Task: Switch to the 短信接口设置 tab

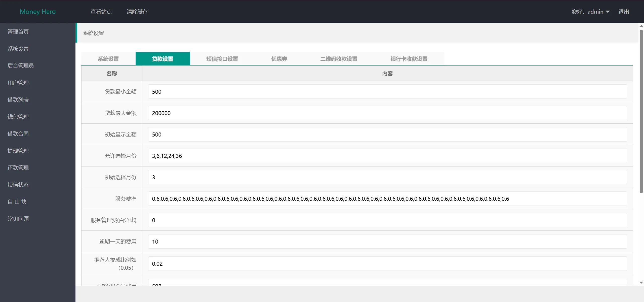Action: [x=222, y=59]
